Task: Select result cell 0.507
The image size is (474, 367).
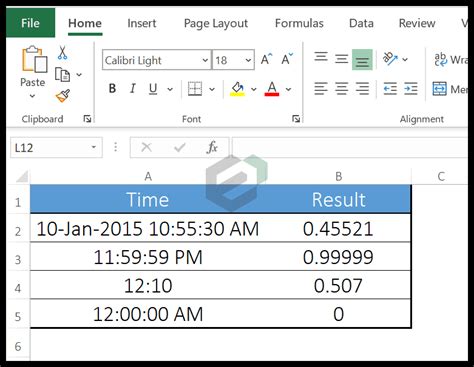Action: click(x=339, y=285)
